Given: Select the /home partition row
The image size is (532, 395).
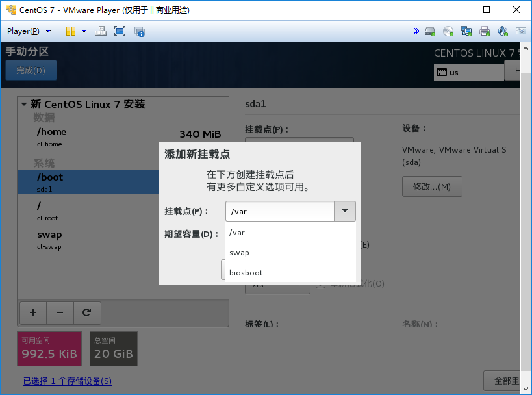Looking at the screenshot, I should pyautogui.click(x=123, y=137).
